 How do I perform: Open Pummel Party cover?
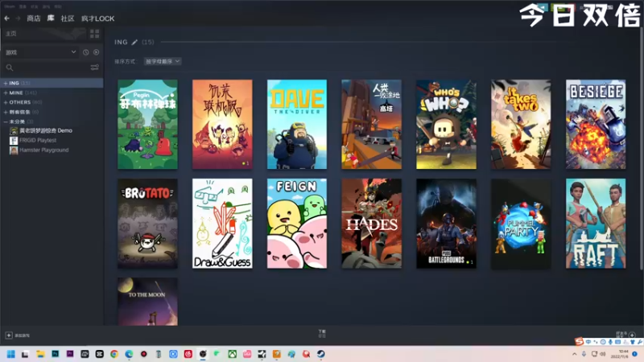[x=521, y=224]
